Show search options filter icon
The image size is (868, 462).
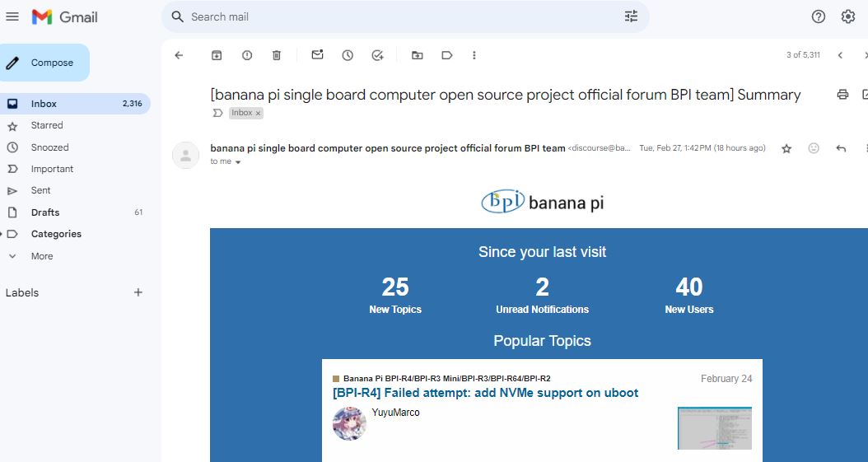(x=631, y=16)
